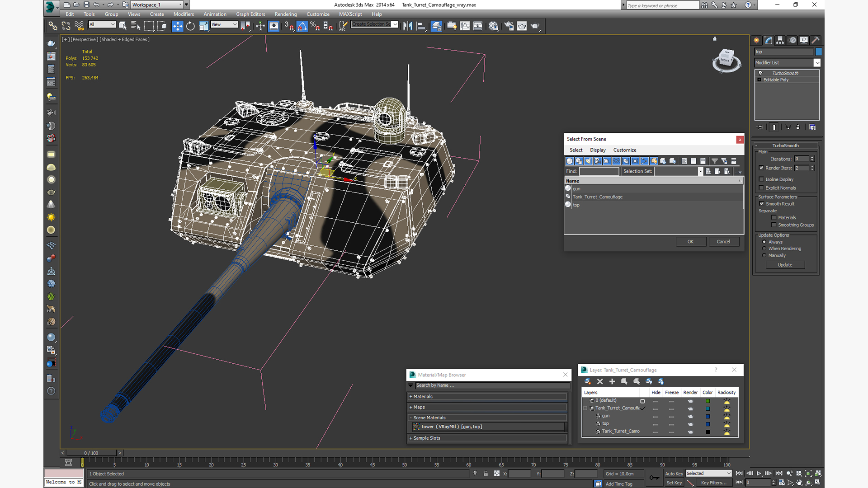Open the reference coordinate system View dropdown
This screenshot has height=488, width=868.
click(224, 24)
